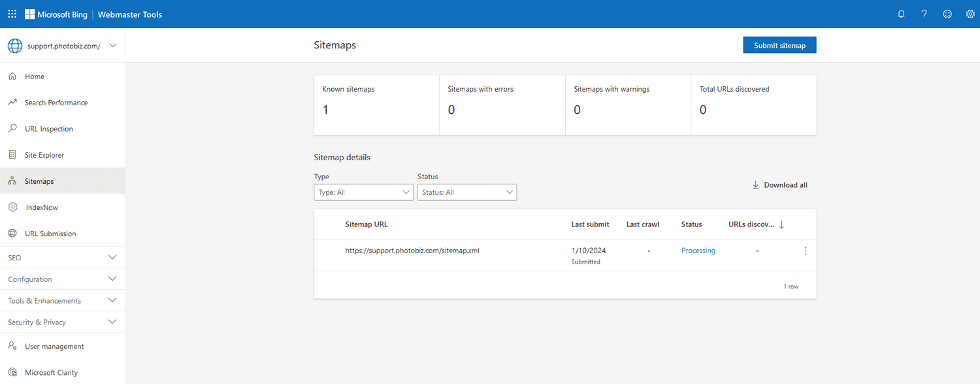The image size is (980, 384).
Task: Switch to the Sitemaps sidebar tab
Action: (39, 181)
